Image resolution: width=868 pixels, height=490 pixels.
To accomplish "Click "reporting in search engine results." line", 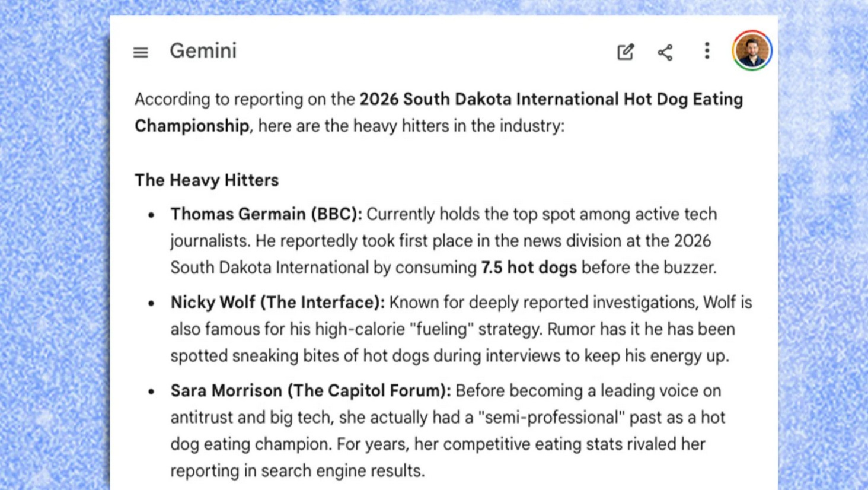I will click(298, 471).
